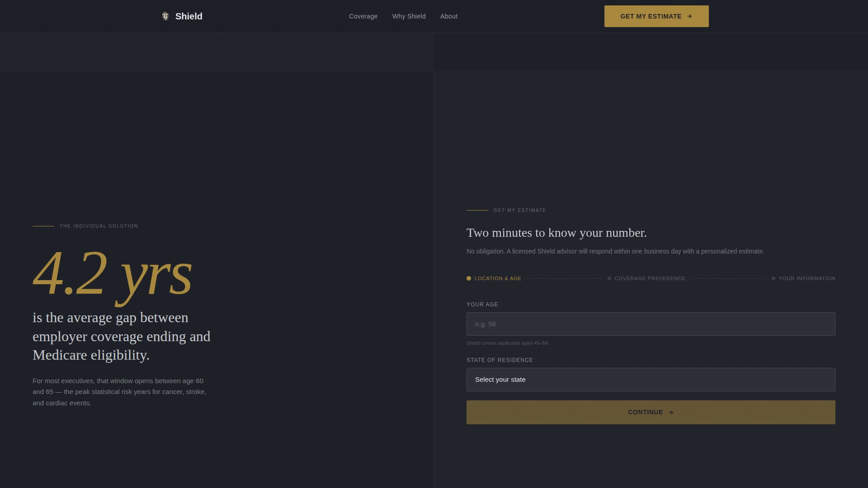This screenshot has width=868, height=488.
Task: Click the Continue button
Action: (651, 412)
